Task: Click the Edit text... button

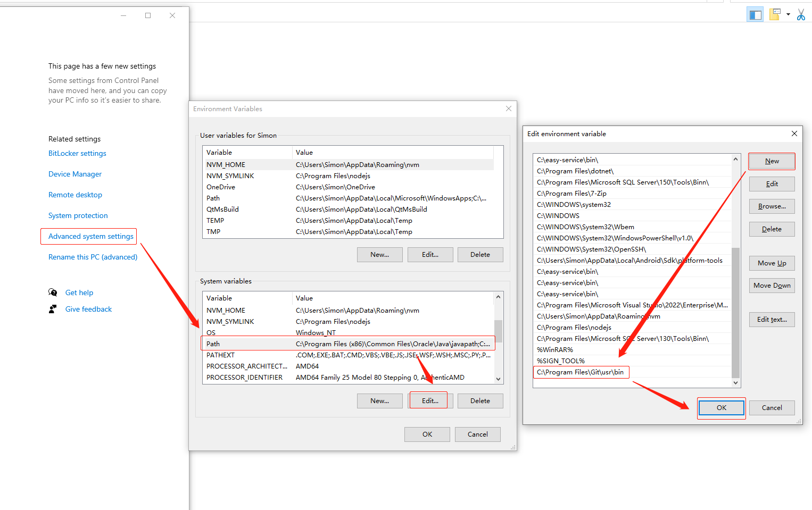Action: [772, 320]
